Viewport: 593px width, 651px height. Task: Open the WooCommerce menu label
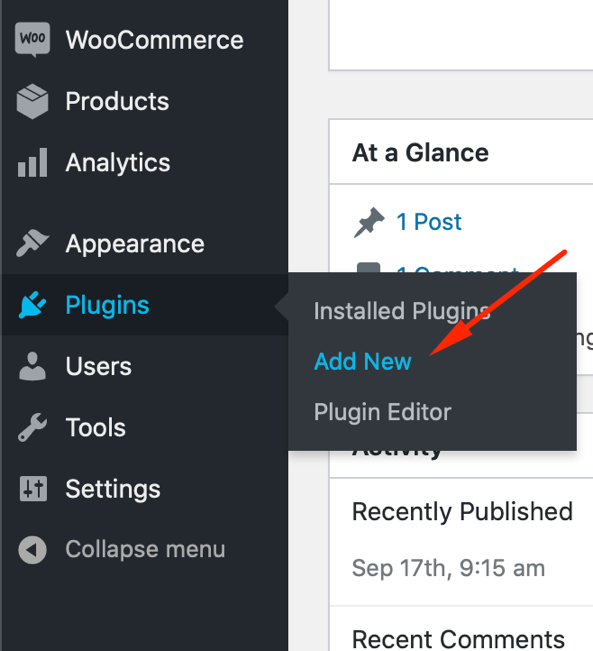pyautogui.click(x=154, y=40)
